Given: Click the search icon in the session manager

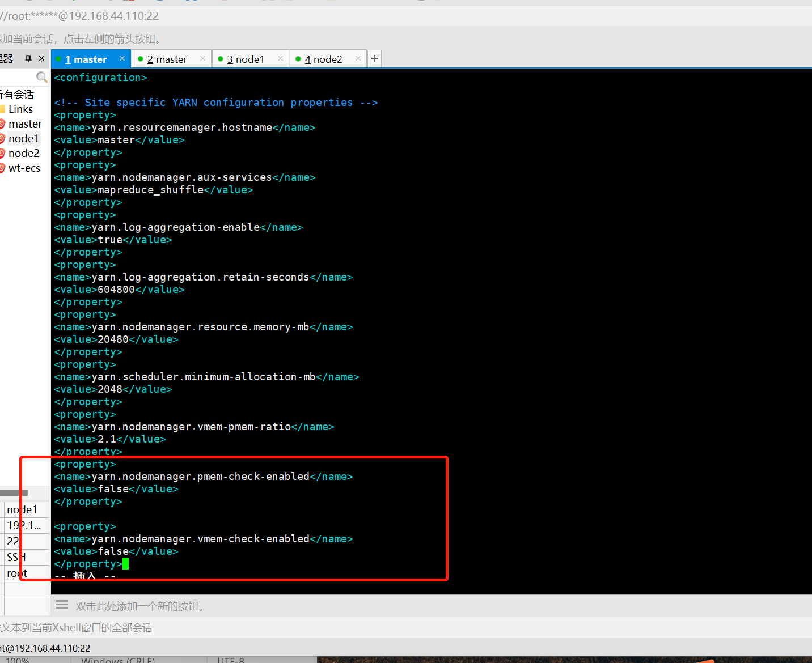Looking at the screenshot, I should click(x=42, y=77).
